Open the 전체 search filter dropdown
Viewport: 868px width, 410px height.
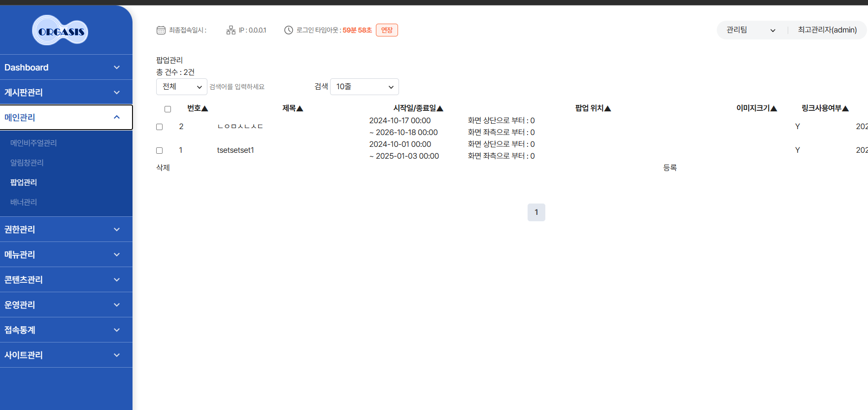click(181, 87)
